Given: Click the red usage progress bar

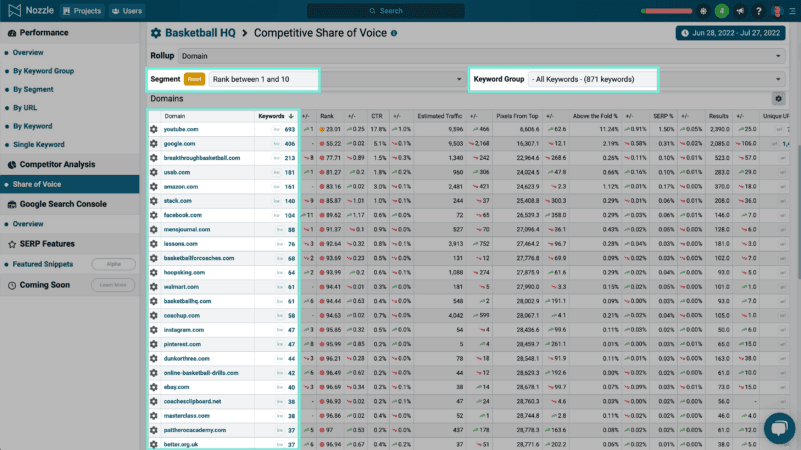Looking at the screenshot, I should pos(667,11).
